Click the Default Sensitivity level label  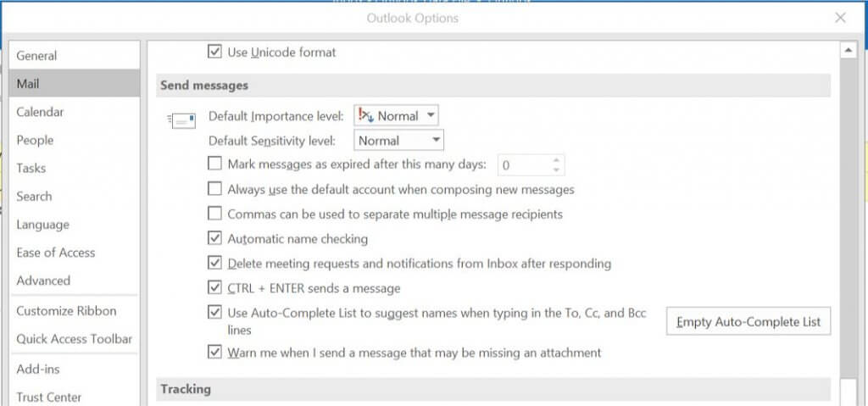(x=272, y=141)
